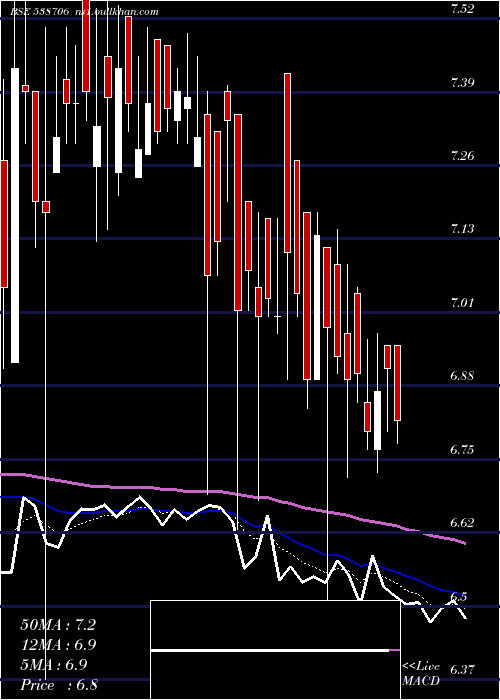Screen dimensions: 500x700
Task: Click the 6.62 price axis label
Action: coord(462,523)
